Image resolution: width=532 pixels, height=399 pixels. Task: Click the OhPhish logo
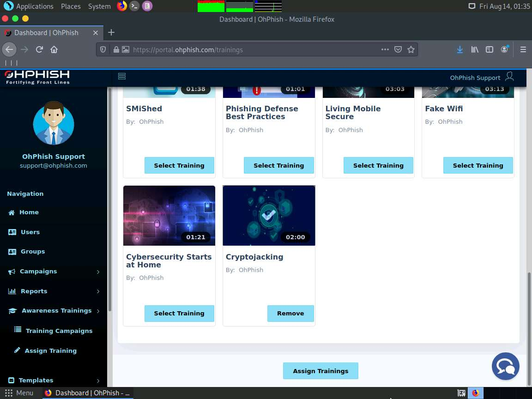37,77
